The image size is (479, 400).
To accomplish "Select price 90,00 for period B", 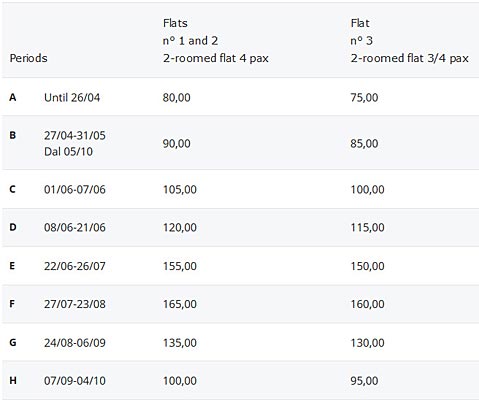I will click(x=177, y=143).
